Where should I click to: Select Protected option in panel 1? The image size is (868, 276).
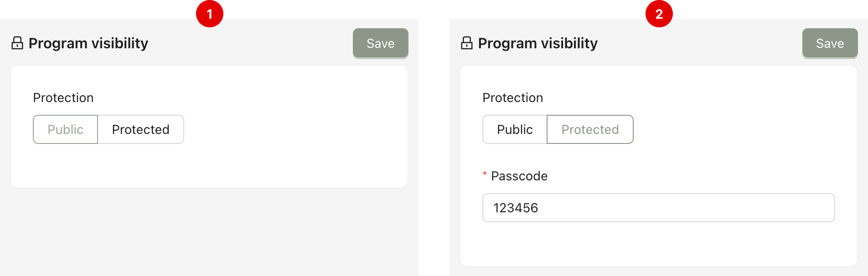tap(140, 130)
